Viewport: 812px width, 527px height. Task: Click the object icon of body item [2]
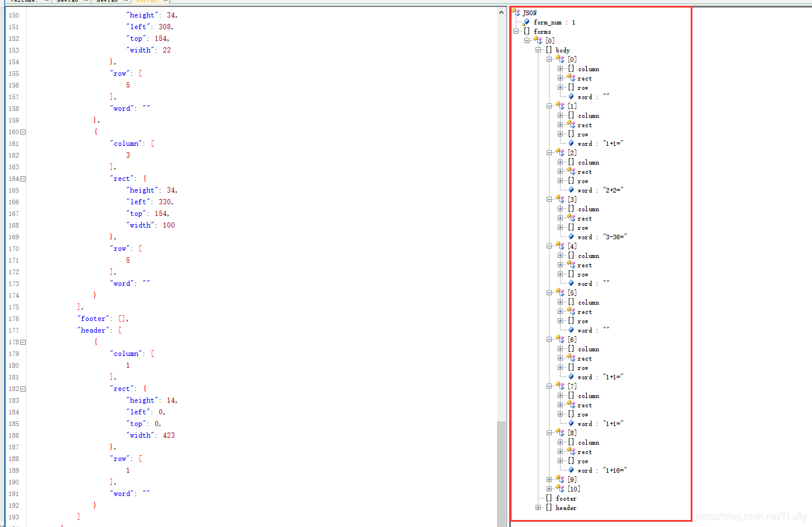[560, 152]
